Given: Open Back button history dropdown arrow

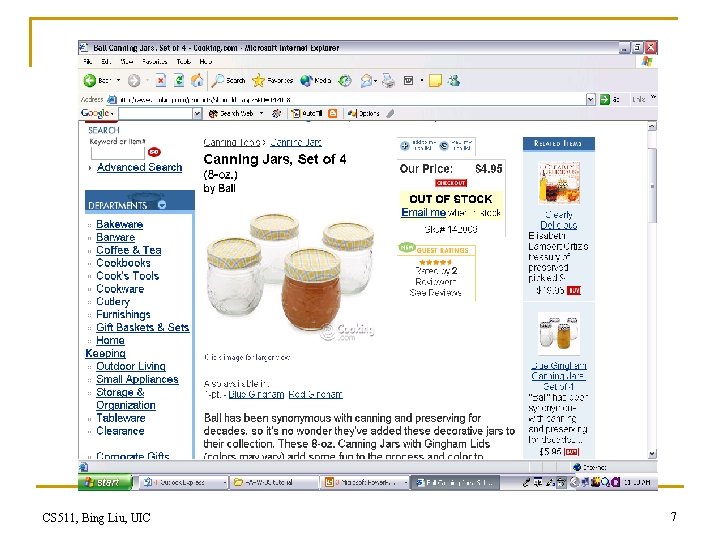Looking at the screenshot, I should (x=118, y=81).
